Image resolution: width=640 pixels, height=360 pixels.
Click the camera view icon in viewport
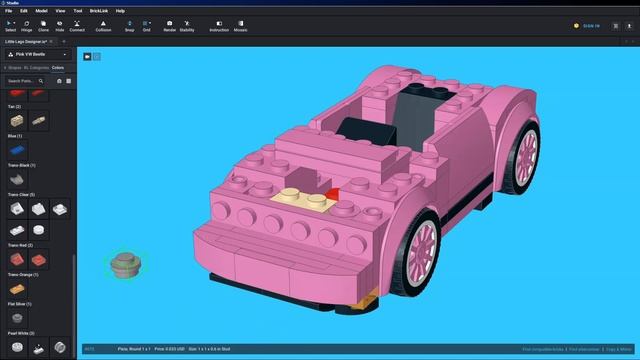pyautogui.click(x=87, y=57)
